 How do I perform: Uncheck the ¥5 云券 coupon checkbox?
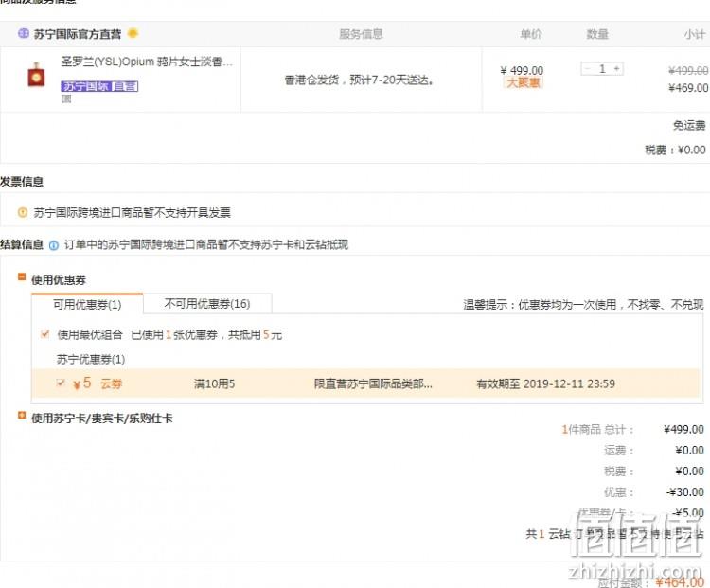click(61, 383)
